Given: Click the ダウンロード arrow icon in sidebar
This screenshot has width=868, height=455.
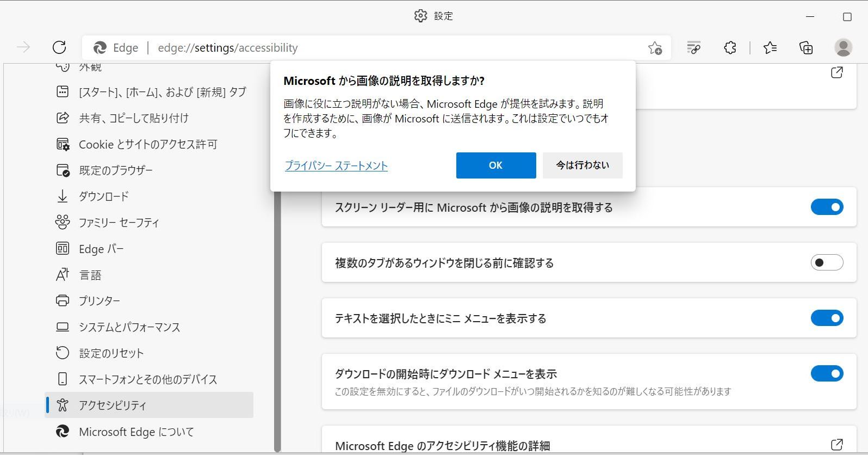Looking at the screenshot, I should point(63,196).
